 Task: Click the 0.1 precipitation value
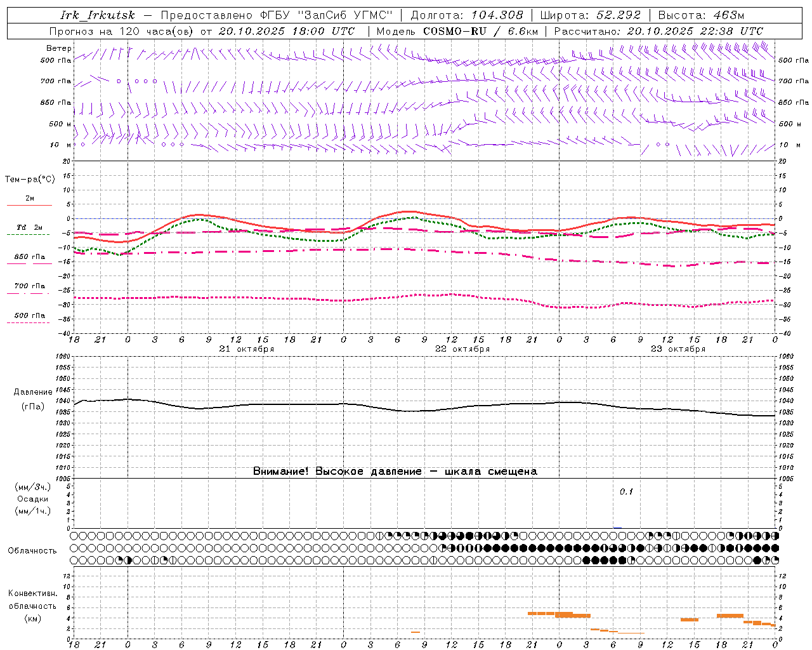click(x=626, y=491)
